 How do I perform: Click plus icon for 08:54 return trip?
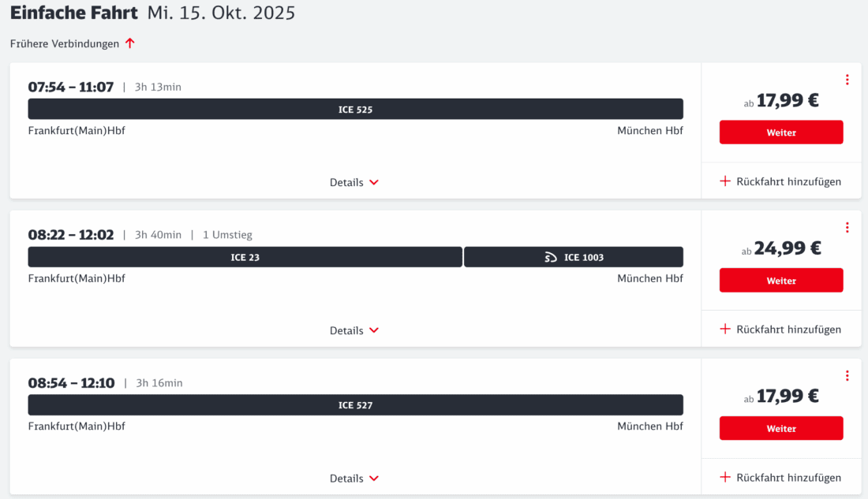[x=725, y=478]
